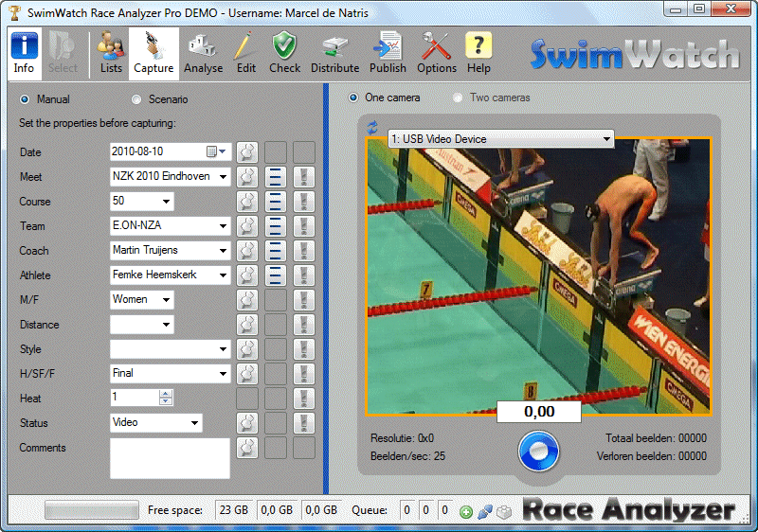Click the pin icon in Team row
The image size is (758, 532).
pos(247,226)
